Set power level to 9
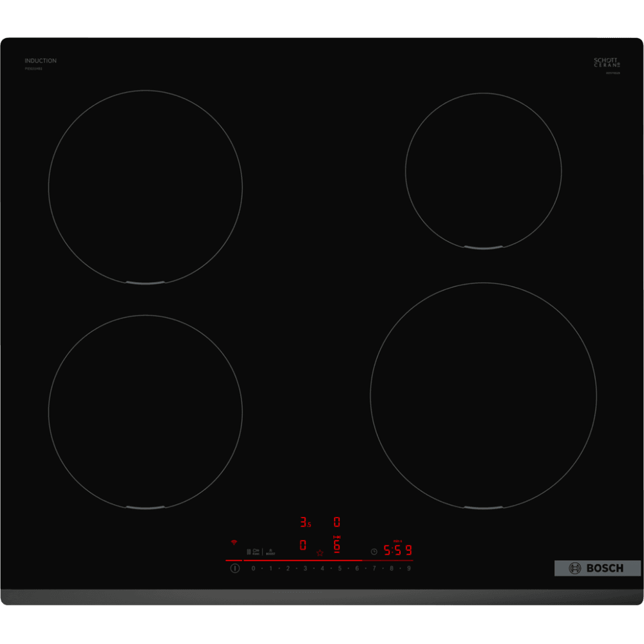This screenshot has width=644, height=644. tap(409, 569)
